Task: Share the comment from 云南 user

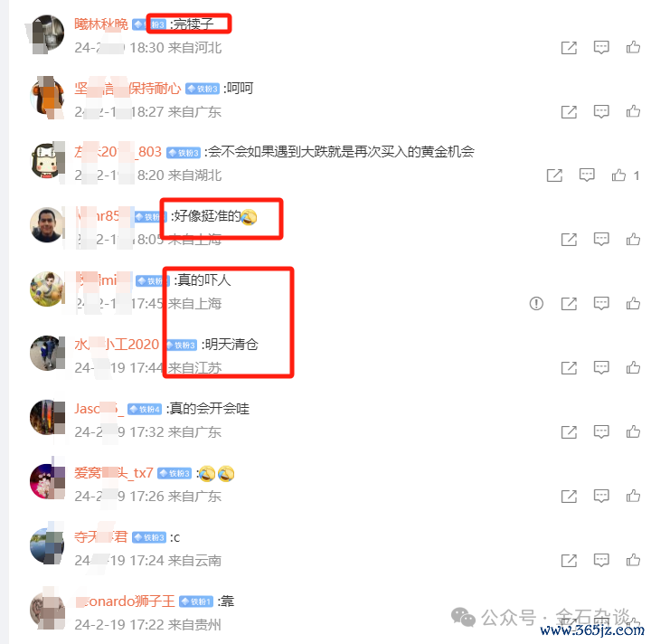Action: pos(569,560)
